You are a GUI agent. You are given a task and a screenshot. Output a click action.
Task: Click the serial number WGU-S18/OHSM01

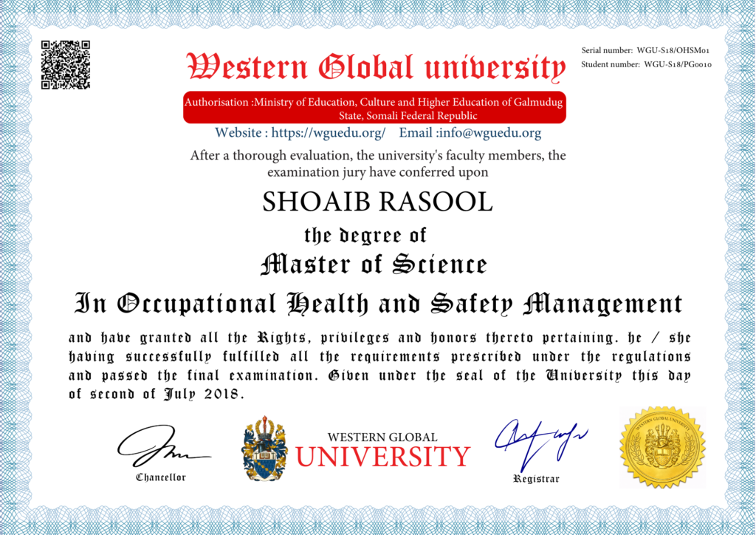tap(673, 50)
